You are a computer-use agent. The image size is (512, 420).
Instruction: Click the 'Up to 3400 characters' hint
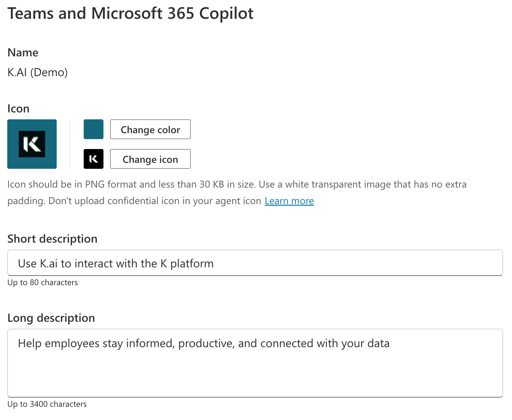click(x=47, y=404)
